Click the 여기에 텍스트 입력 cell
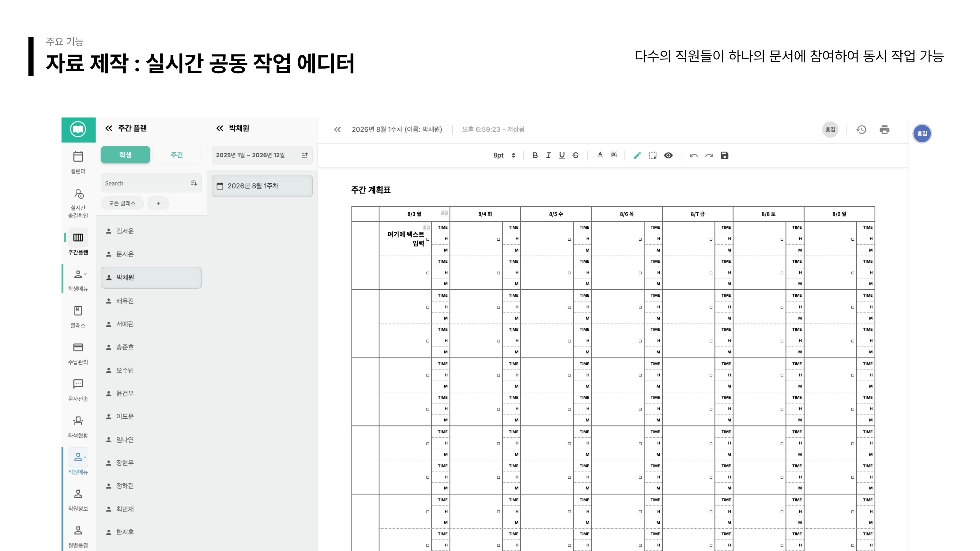The image size is (980, 551). (405, 238)
